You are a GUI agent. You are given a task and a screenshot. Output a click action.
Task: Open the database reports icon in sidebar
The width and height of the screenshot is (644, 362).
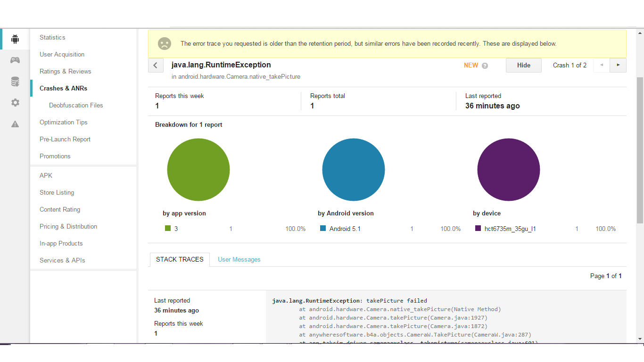pyautogui.click(x=15, y=82)
